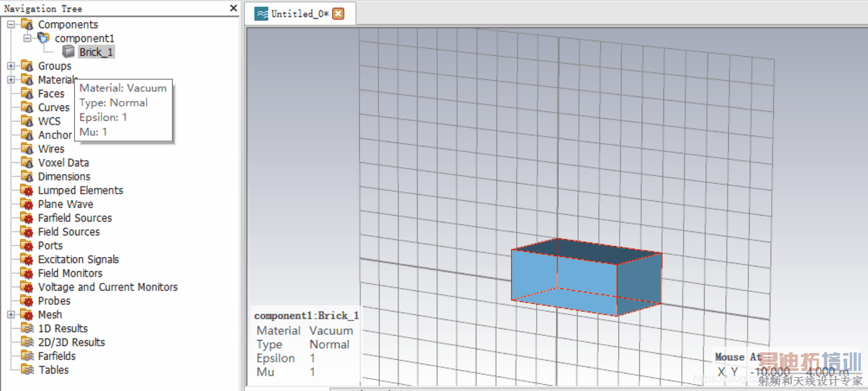868x391 pixels.
Task: Close the Untitled_0* tab
Action: point(338,14)
